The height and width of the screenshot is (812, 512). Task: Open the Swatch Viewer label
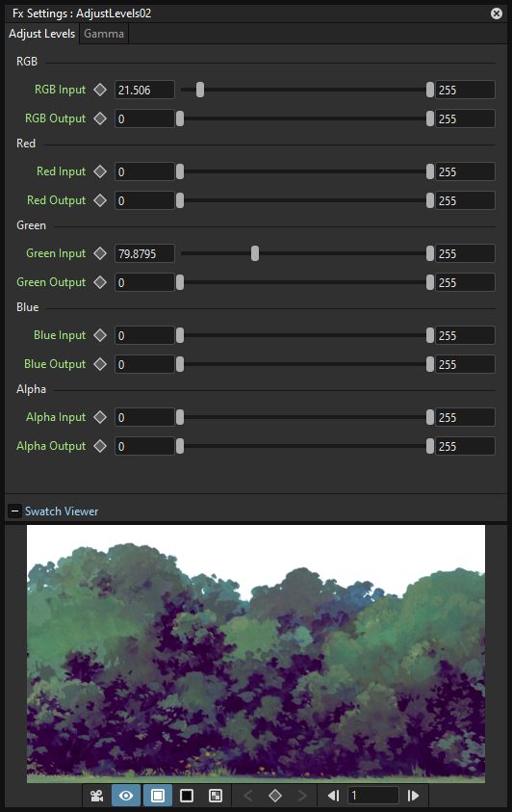[x=62, y=511]
